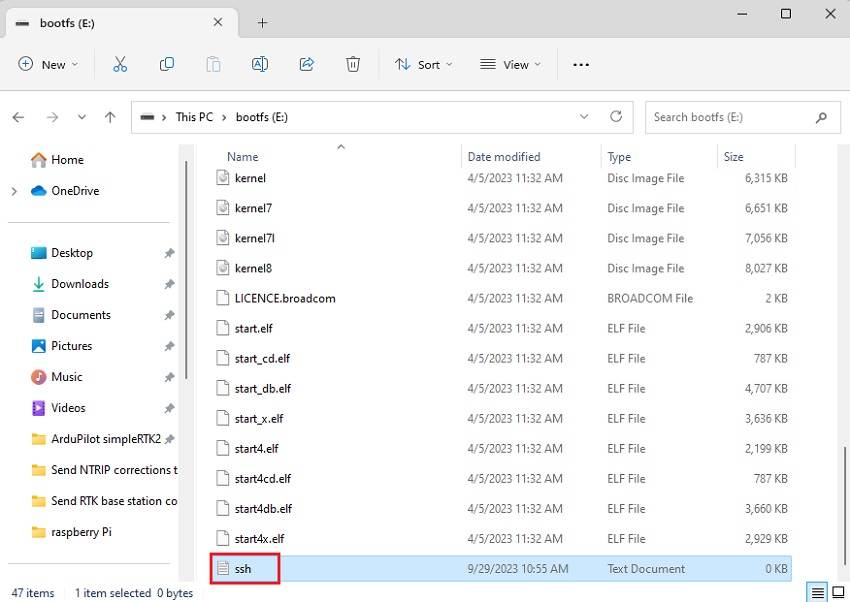Click the Delete trash can icon

(x=353, y=64)
